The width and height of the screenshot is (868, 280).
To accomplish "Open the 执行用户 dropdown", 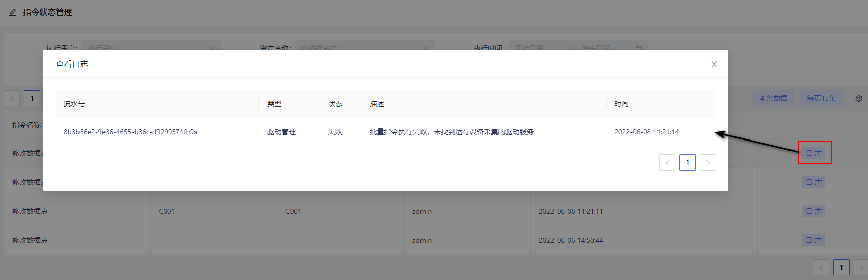I will (x=151, y=45).
